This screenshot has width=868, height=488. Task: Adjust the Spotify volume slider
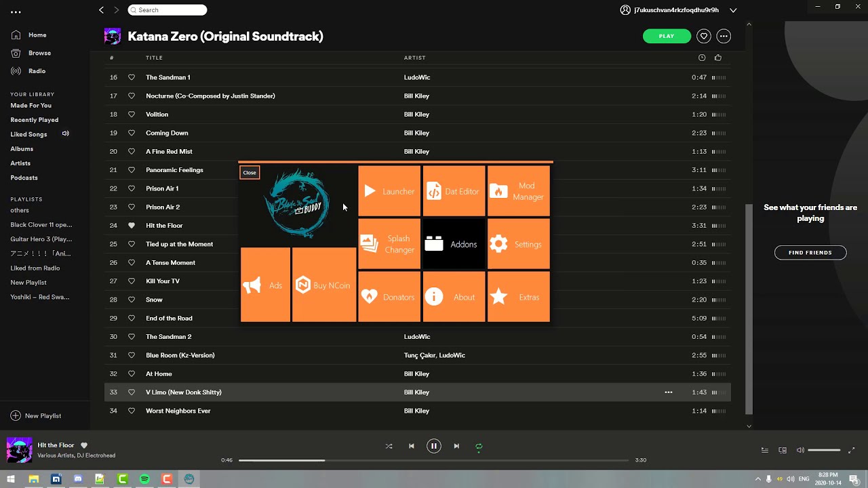pyautogui.click(x=825, y=450)
